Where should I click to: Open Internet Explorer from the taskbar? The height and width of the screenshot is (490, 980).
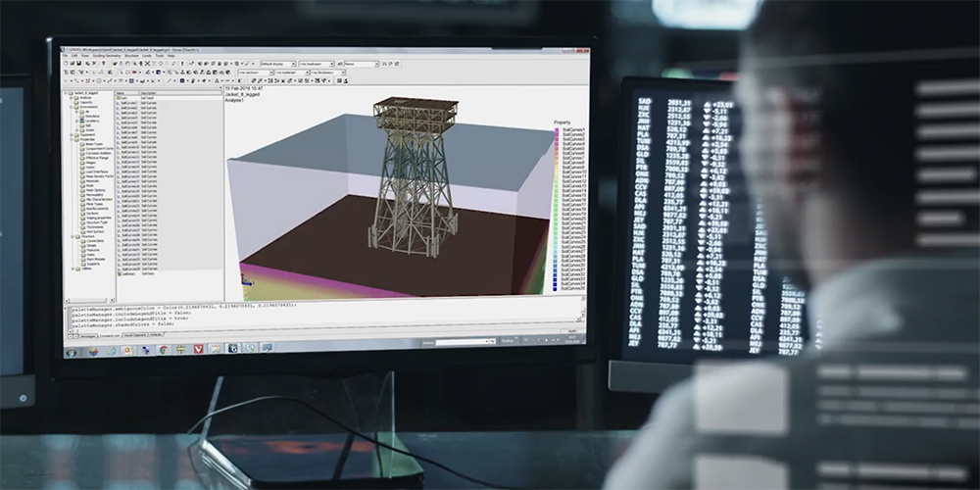click(112, 351)
